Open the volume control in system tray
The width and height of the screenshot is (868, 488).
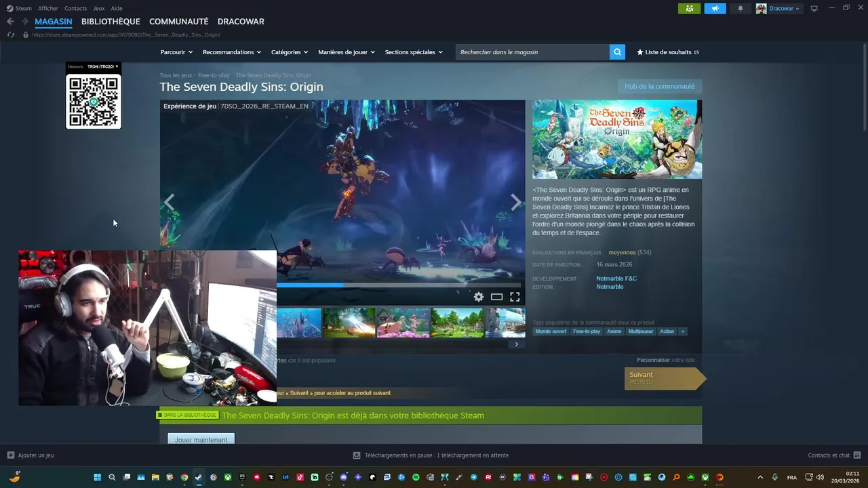tap(820, 477)
